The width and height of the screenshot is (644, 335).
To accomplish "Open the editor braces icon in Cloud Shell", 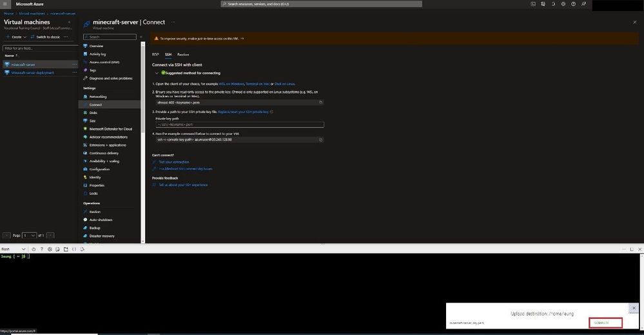I will click(74, 249).
